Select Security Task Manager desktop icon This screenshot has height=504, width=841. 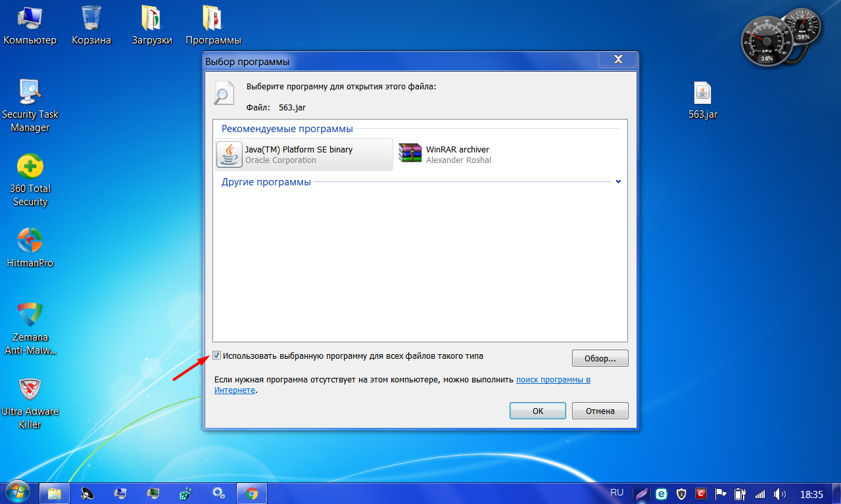30,105
